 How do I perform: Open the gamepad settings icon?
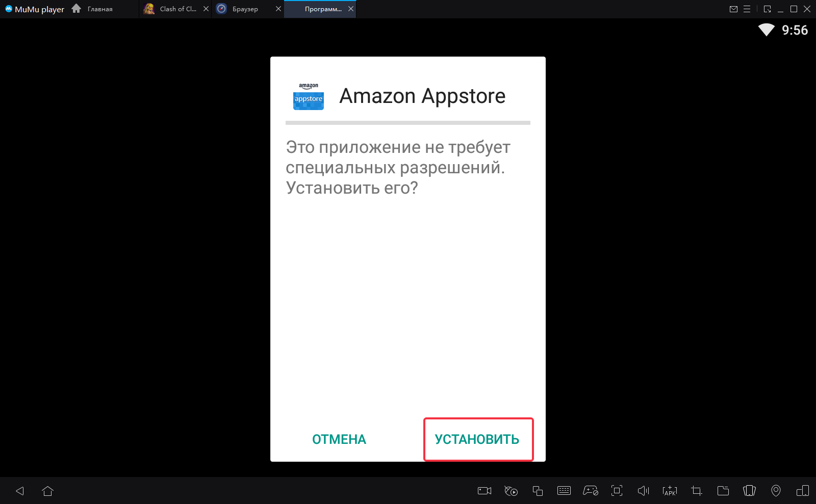click(591, 491)
